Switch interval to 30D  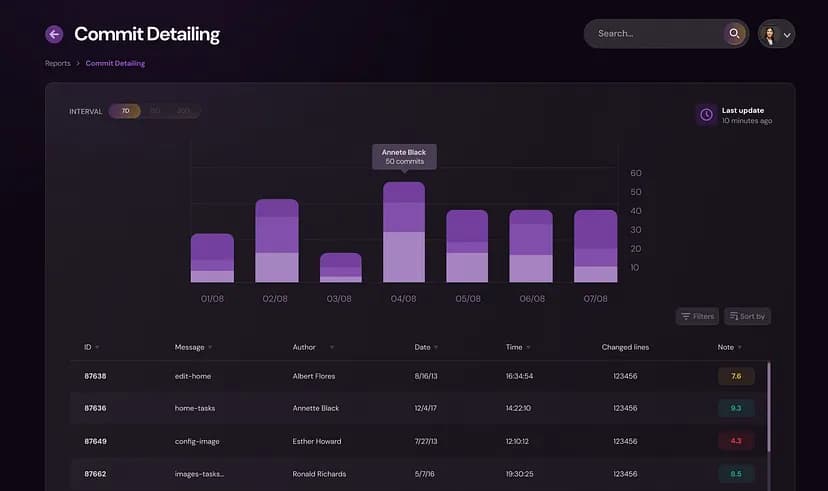(x=184, y=111)
